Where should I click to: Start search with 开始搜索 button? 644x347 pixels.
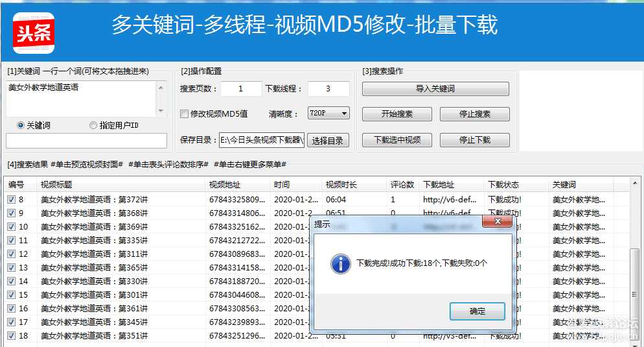[x=397, y=114]
